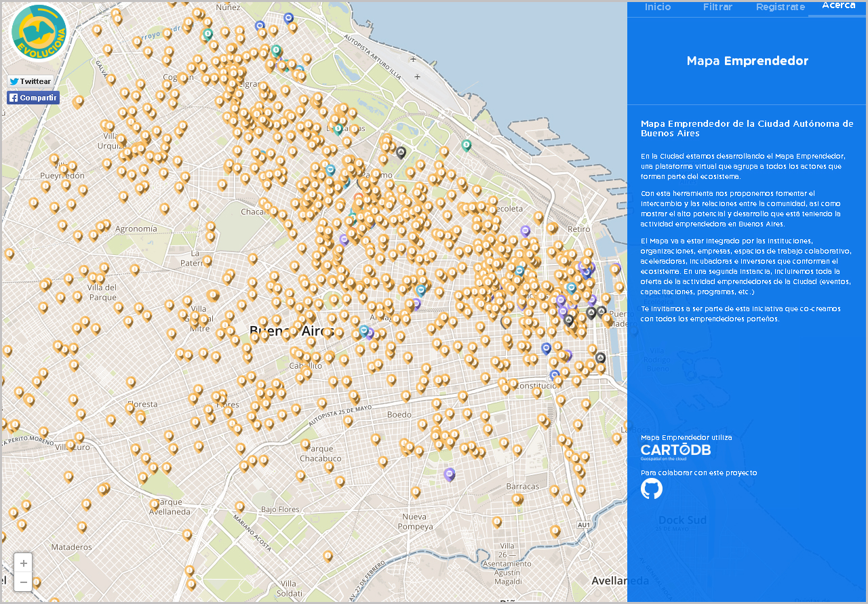Select dark triangle marker near Villa Rodrigo Bueno
The height and width of the screenshot is (604, 868).
600,357
